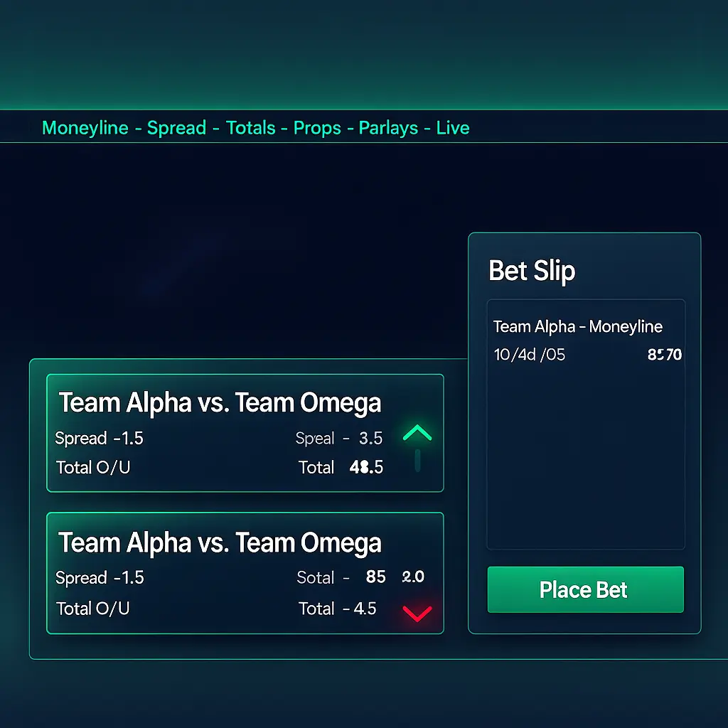The image size is (728, 728).
Task: Select the 85 odds value
Action: click(375, 577)
